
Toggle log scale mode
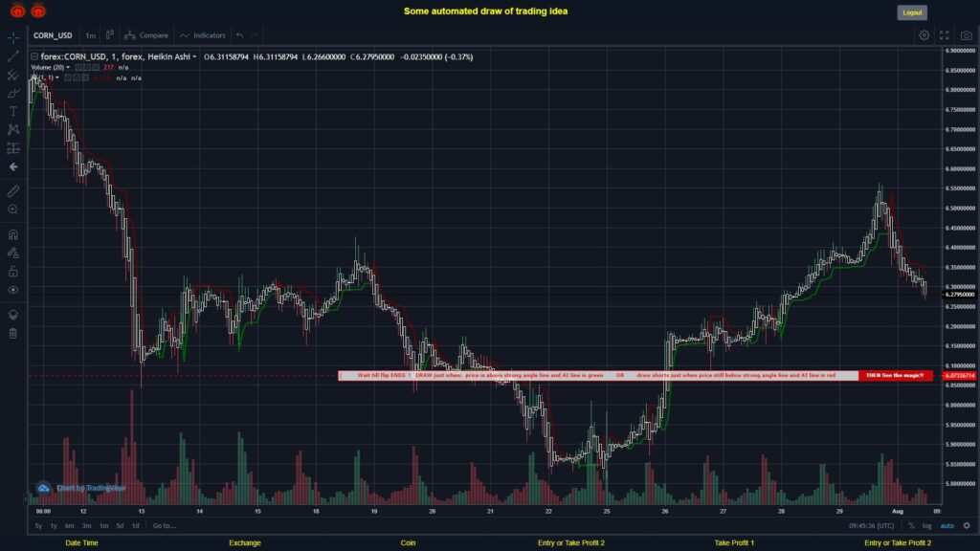[926, 526]
